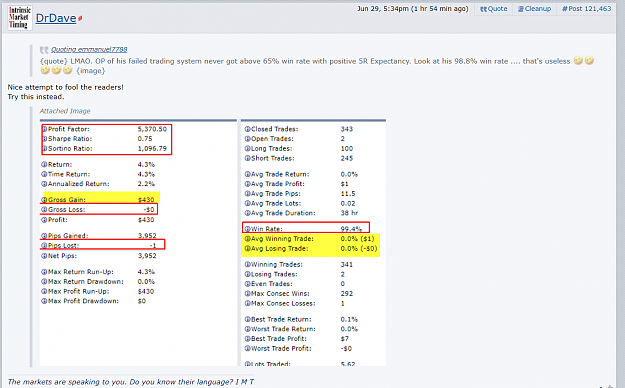This screenshot has height=388, width=625.
Task: Click the info icon beside Closed Trades
Action: (248, 129)
